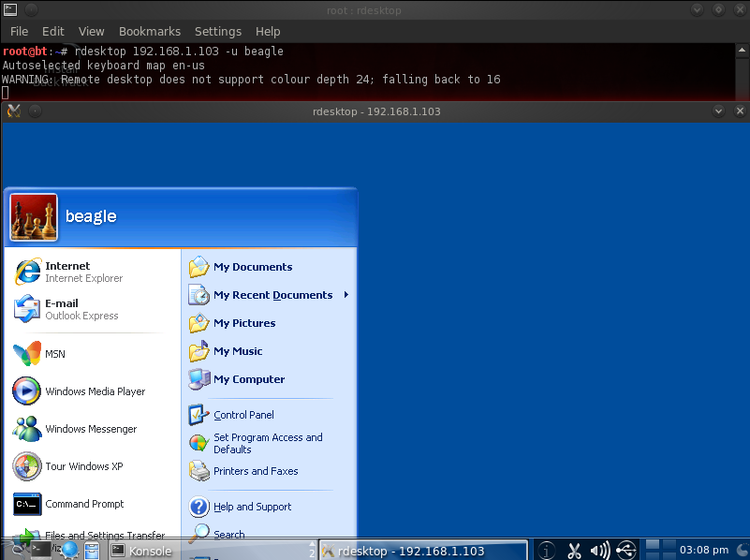Open the Konsole Bookmarks menu

click(x=150, y=32)
